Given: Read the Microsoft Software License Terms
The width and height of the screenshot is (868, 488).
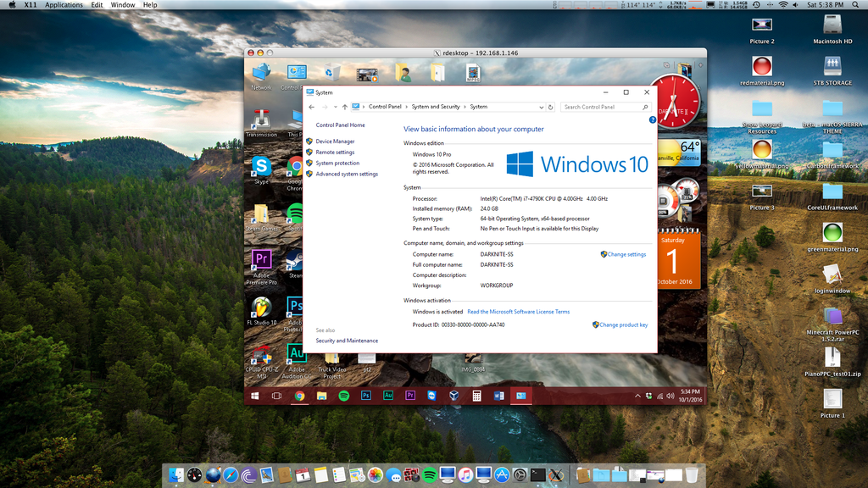Looking at the screenshot, I should tap(518, 312).
